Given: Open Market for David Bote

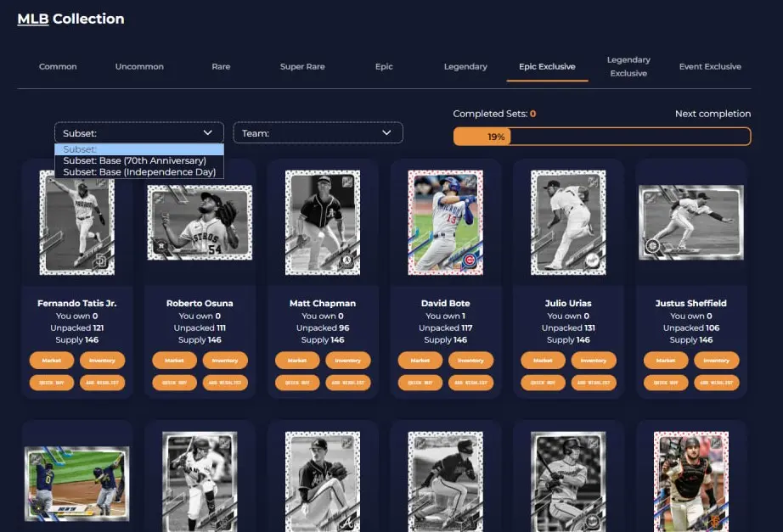Looking at the screenshot, I should pyautogui.click(x=420, y=361).
